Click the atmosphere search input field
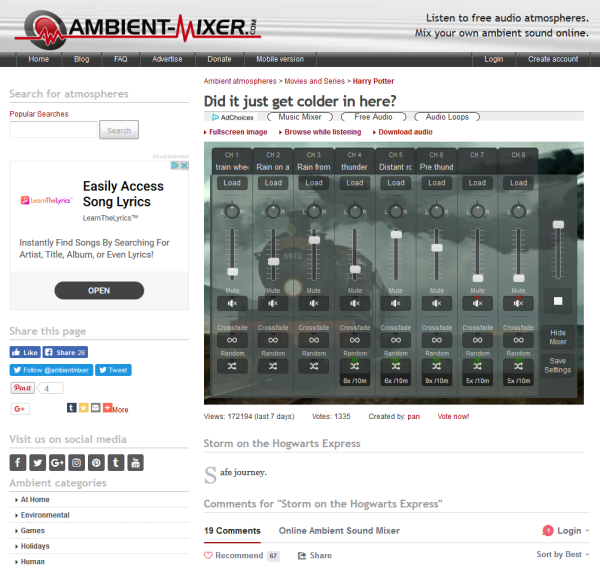 point(53,130)
